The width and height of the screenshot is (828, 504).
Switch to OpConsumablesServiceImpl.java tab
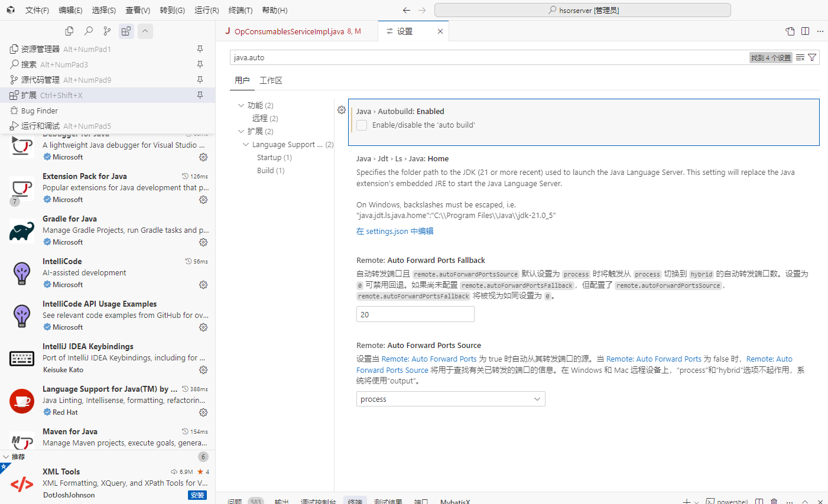(297, 31)
